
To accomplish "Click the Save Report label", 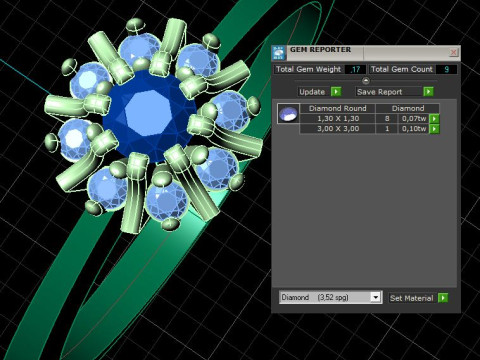I will click(x=380, y=92).
